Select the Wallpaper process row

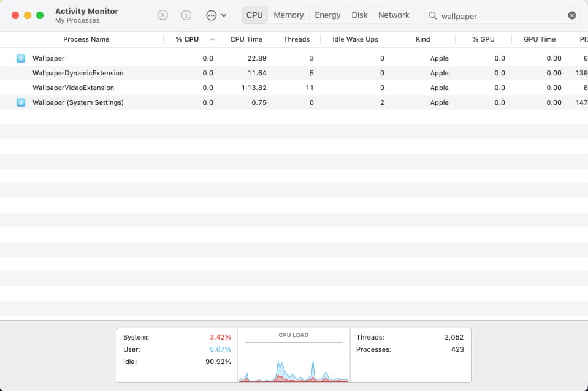294,58
